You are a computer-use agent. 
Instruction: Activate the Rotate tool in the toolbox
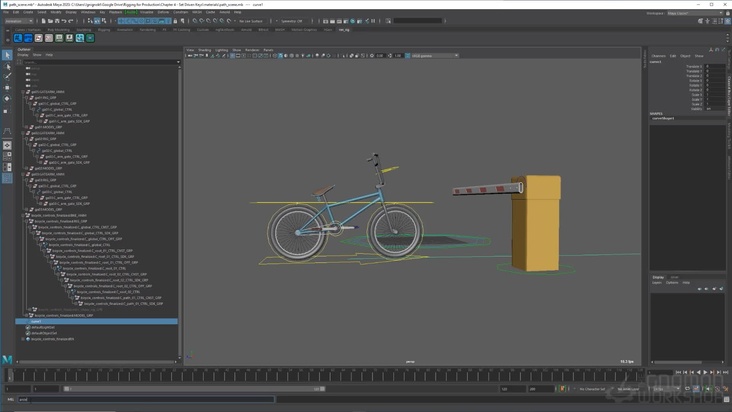pos(7,99)
